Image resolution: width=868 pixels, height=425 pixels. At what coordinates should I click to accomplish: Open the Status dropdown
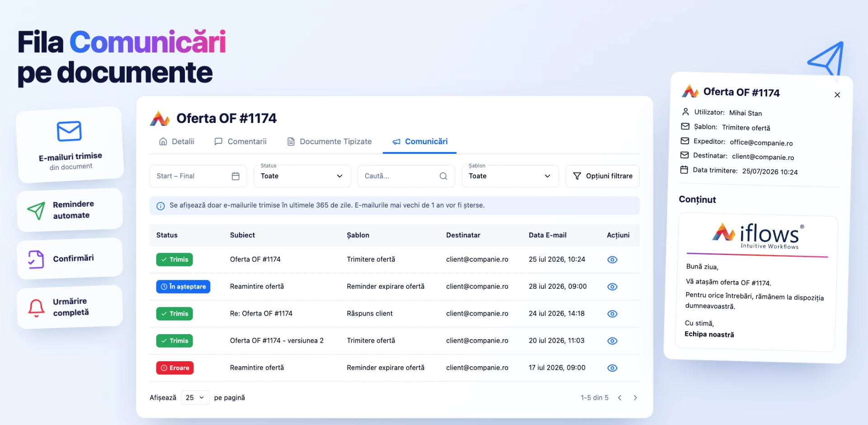[302, 176]
